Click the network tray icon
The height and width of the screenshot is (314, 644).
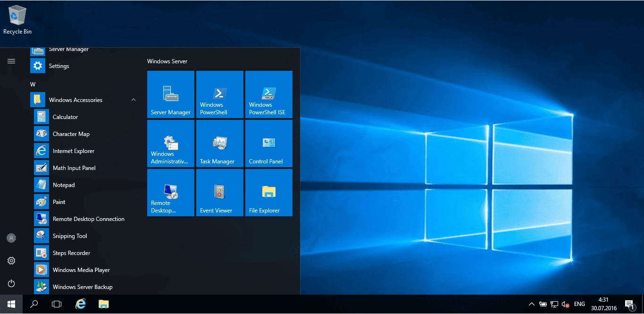coord(554,304)
